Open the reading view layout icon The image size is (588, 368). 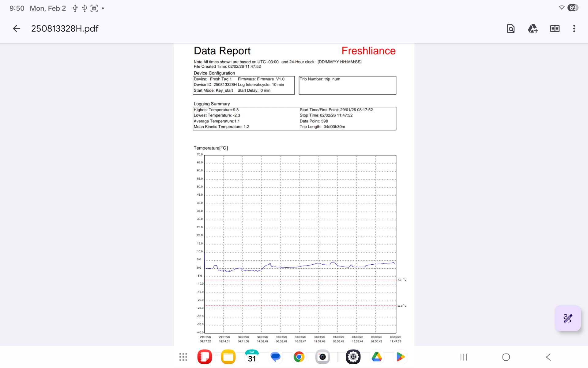(x=555, y=29)
